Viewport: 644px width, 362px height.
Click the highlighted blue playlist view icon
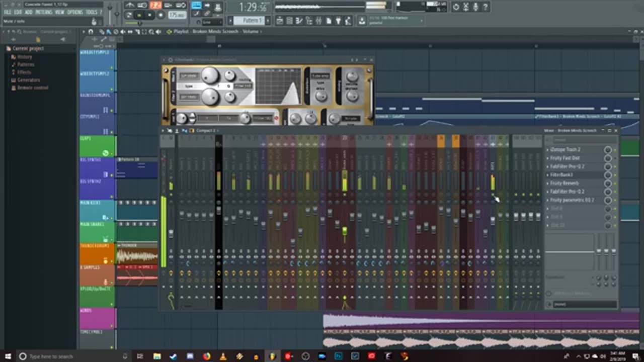pos(196,6)
